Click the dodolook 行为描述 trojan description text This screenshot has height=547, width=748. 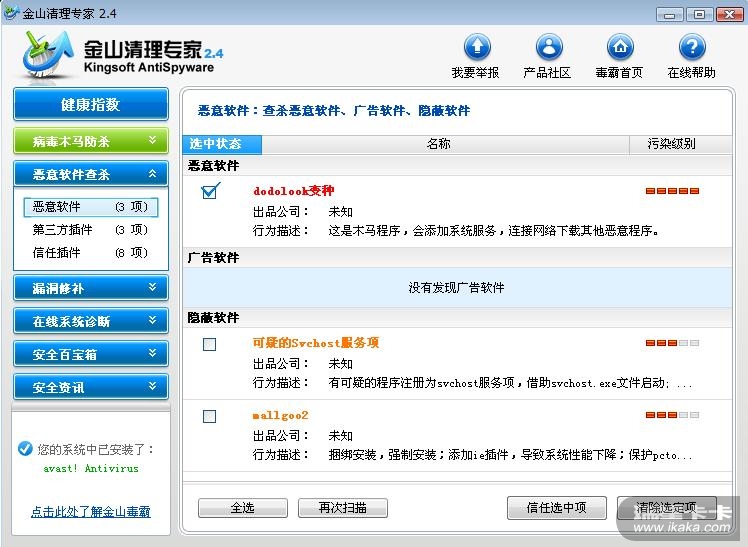[494, 231]
